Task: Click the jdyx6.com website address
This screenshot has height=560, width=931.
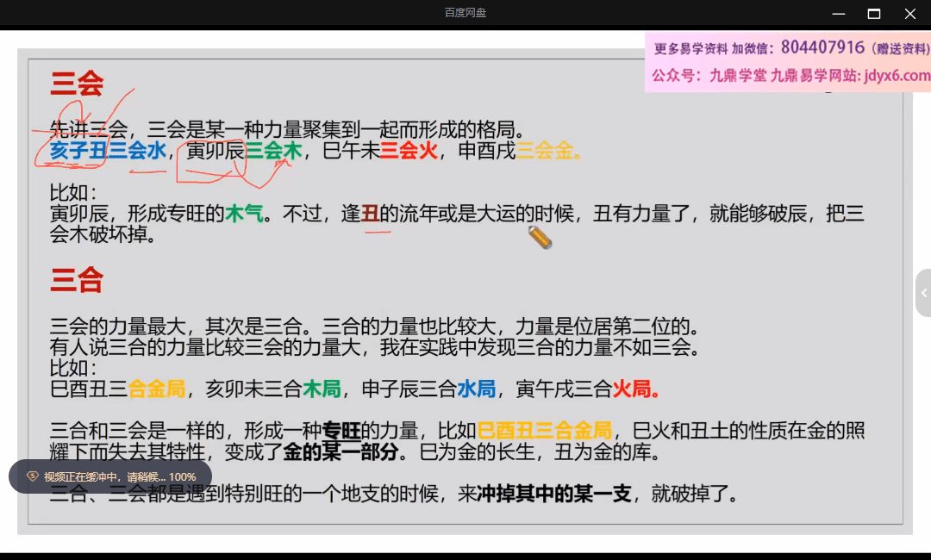Action: pos(896,75)
